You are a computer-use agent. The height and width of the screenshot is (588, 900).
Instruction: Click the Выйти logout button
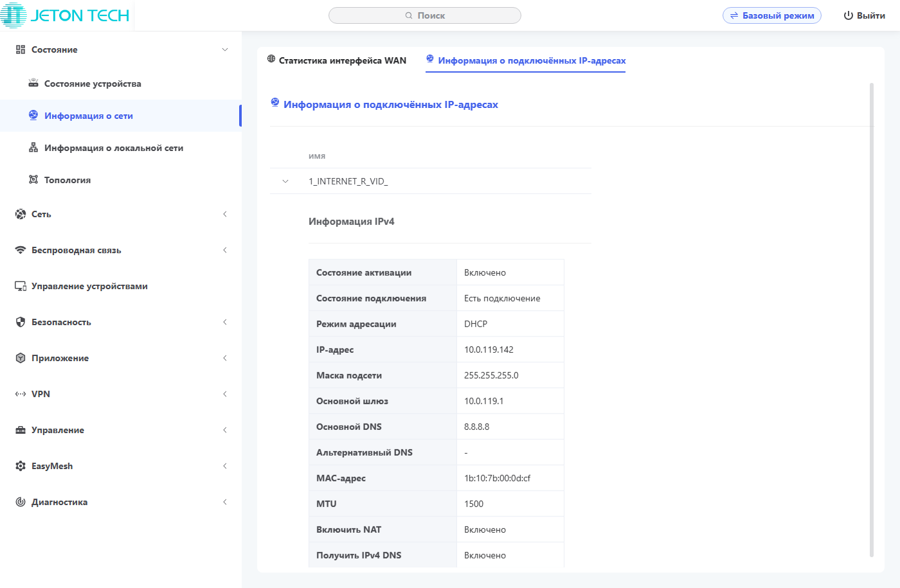[x=864, y=15]
